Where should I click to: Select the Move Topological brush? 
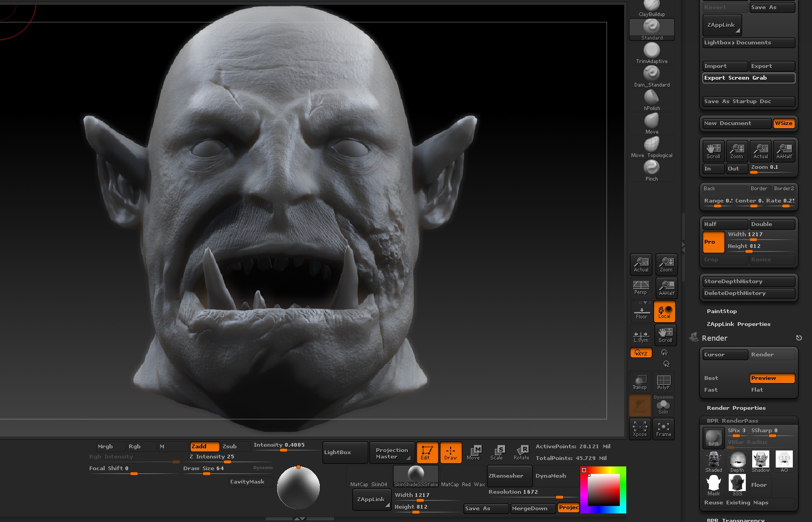pyautogui.click(x=652, y=147)
